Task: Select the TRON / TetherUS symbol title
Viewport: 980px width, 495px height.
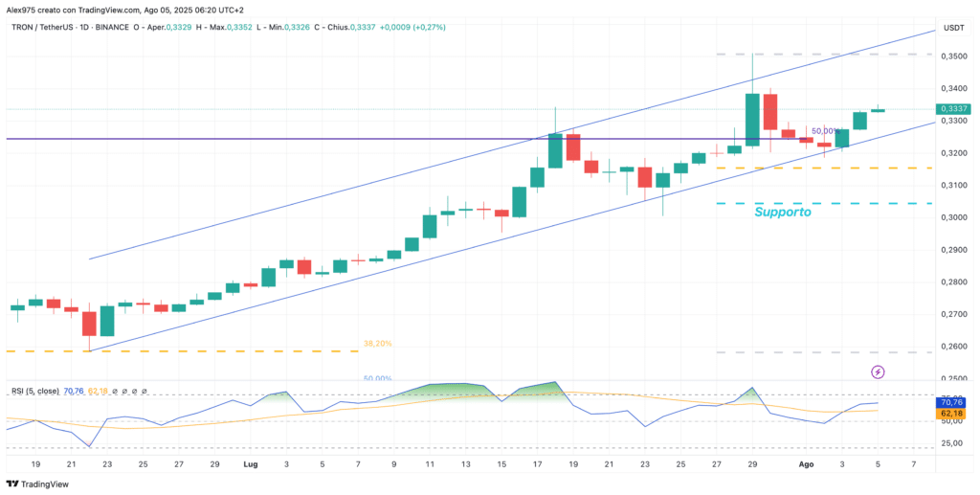Action: (x=40, y=27)
